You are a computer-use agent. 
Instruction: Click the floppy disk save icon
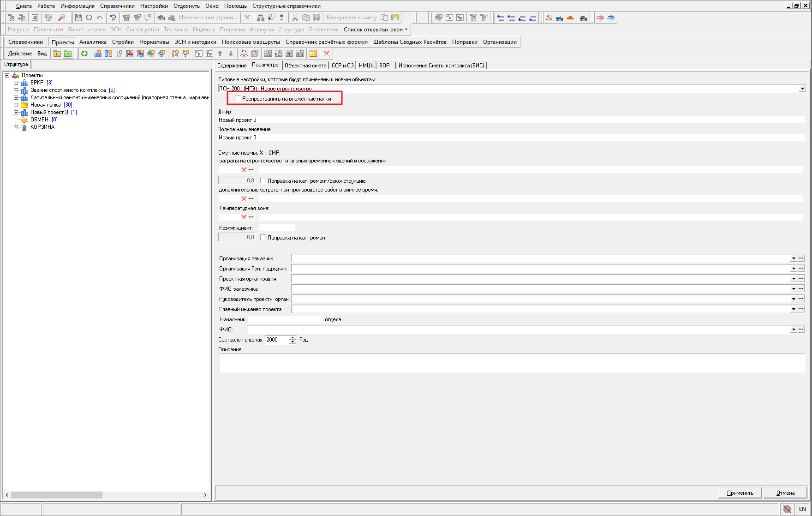[78, 18]
